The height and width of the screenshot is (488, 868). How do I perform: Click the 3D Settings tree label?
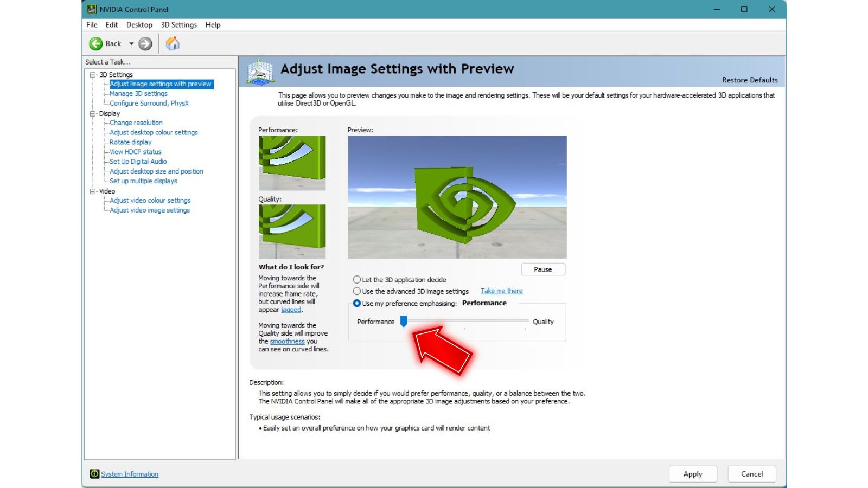click(x=116, y=75)
